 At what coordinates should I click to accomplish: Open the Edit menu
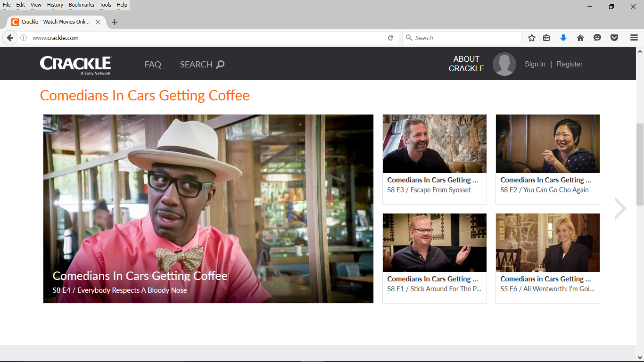pos(21,5)
